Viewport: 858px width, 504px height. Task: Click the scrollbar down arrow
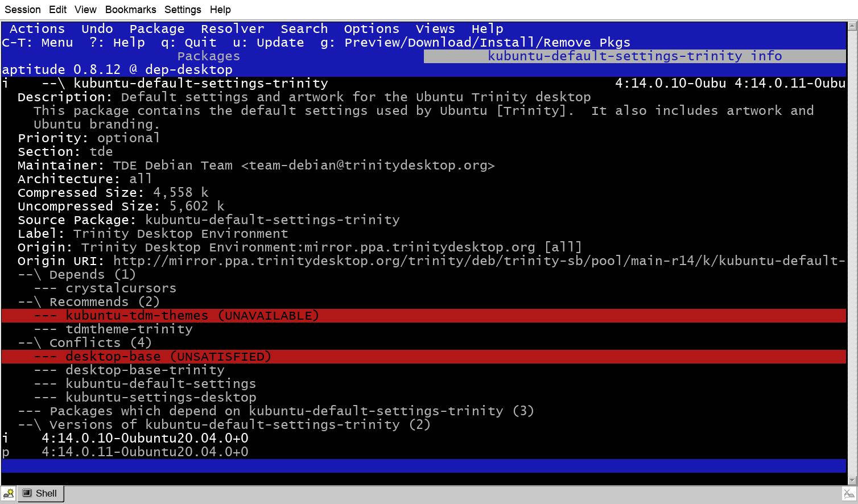pyautogui.click(x=852, y=480)
